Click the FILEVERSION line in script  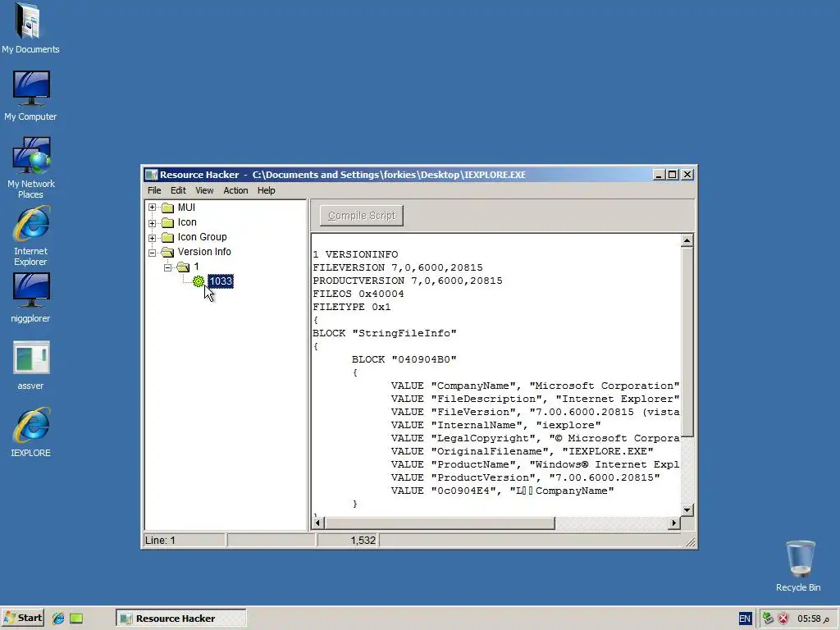pos(398,267)
